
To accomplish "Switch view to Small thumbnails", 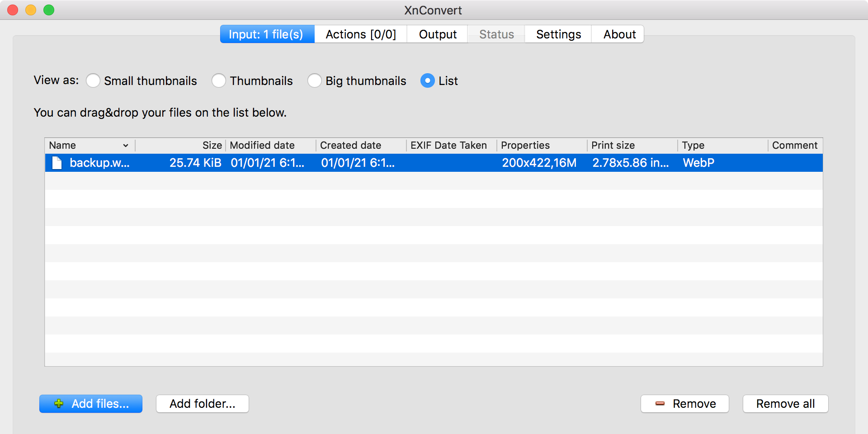I will 93,81.
